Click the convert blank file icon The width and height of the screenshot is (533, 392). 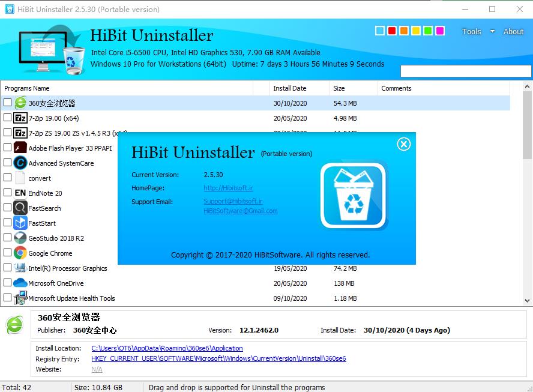pyautogui.click(x=20, y=178)
